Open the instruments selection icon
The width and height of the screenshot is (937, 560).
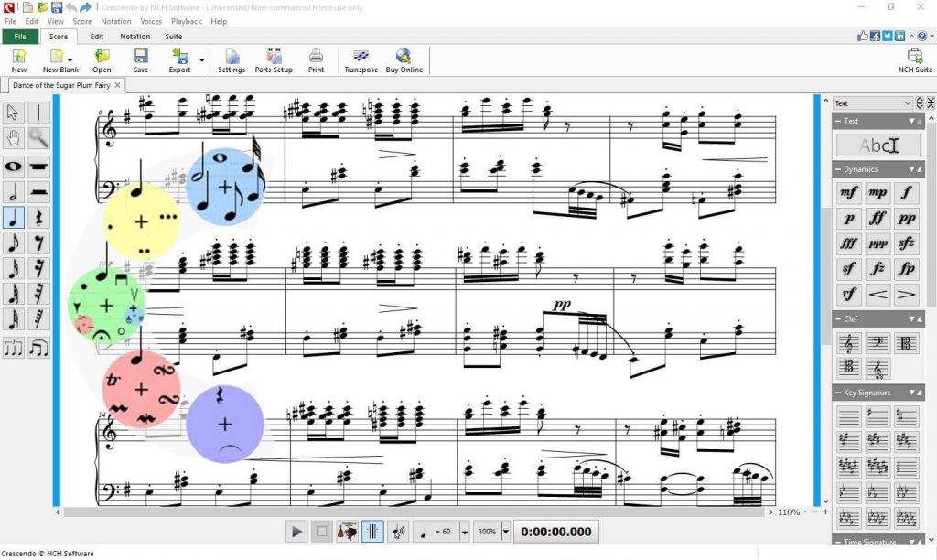[347, 531]
